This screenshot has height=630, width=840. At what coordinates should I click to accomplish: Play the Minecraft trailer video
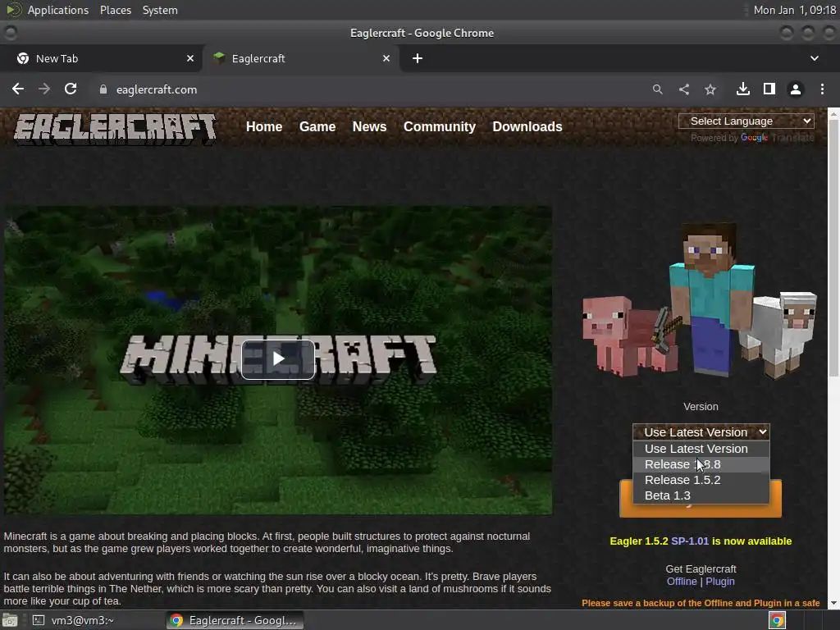coord(278,359)
